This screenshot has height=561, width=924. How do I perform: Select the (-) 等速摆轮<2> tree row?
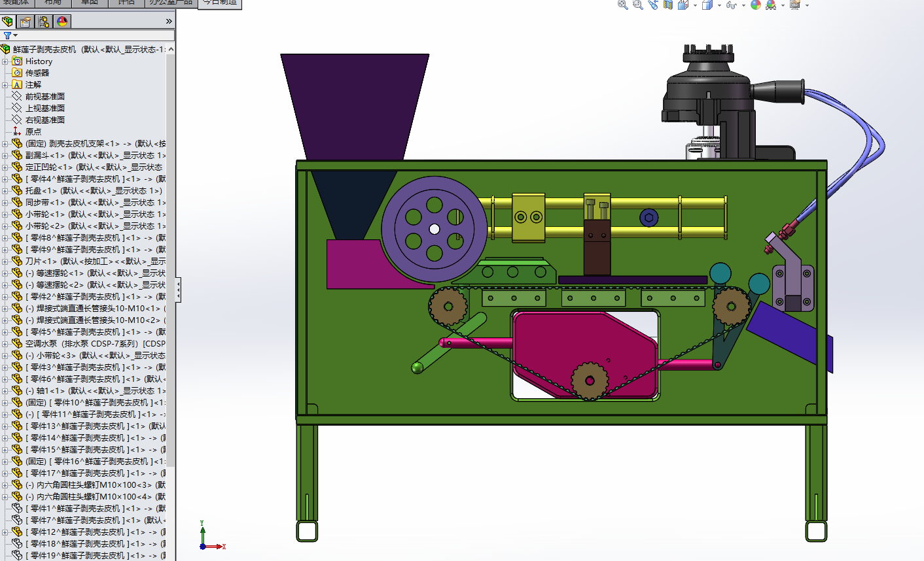tap(88, 284)
